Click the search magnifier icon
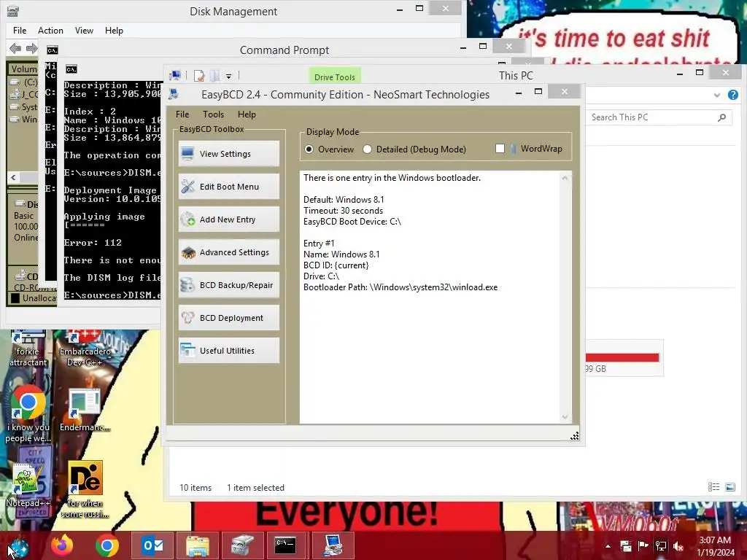 [721, 117]
